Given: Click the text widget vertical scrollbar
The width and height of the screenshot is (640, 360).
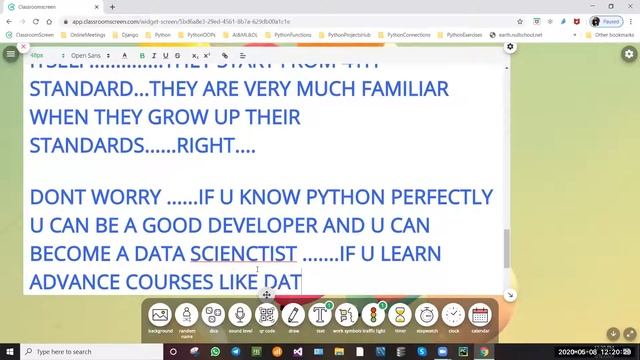Looking at the screenshot, I should [x=507, y=248].
